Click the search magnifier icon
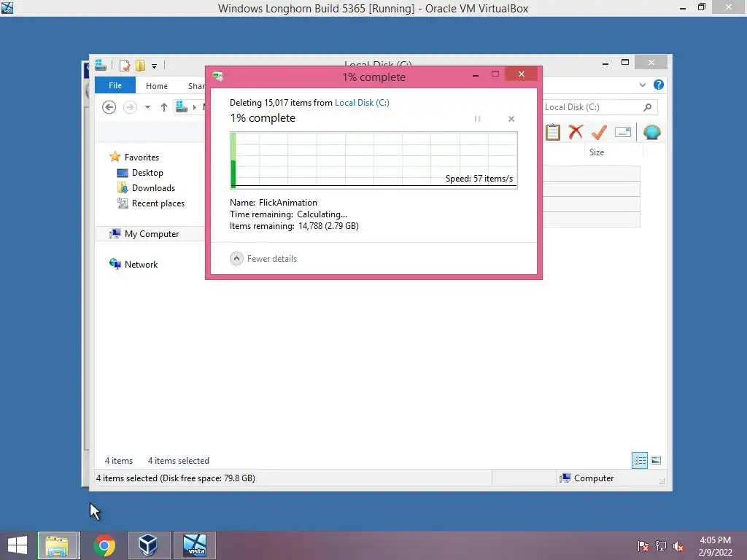Screen dimensions: 747x560 (x=647, y=107)
